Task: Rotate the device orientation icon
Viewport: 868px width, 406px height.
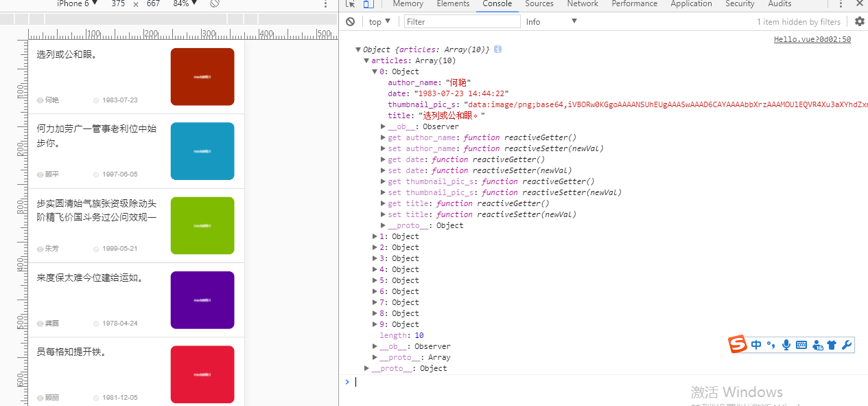Action: tap(215, 3)
